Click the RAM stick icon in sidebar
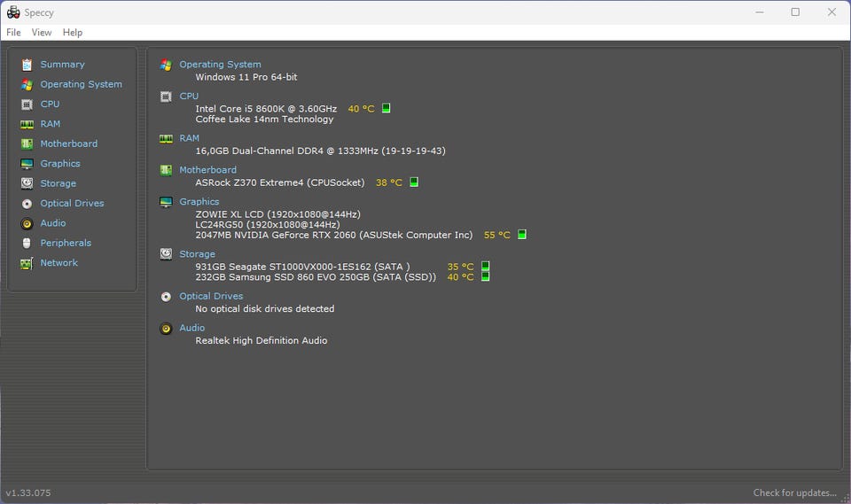This screenshot has width=851, height=504. [x=27, y=124]
